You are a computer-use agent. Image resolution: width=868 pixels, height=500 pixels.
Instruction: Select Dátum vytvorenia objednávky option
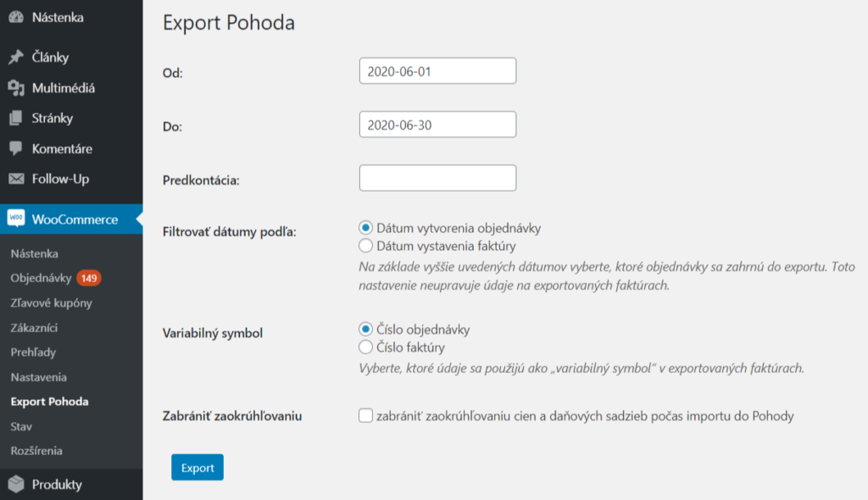point(365,226)
